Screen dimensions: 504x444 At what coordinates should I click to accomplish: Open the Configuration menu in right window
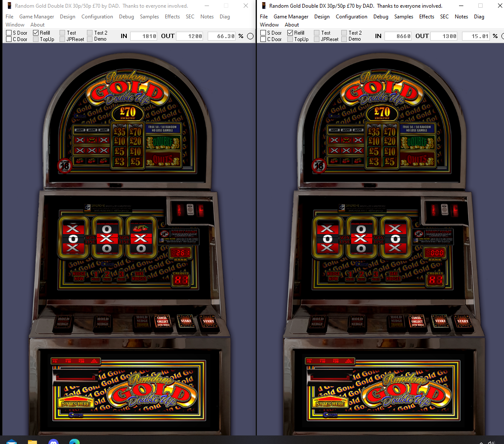(351, 17)
